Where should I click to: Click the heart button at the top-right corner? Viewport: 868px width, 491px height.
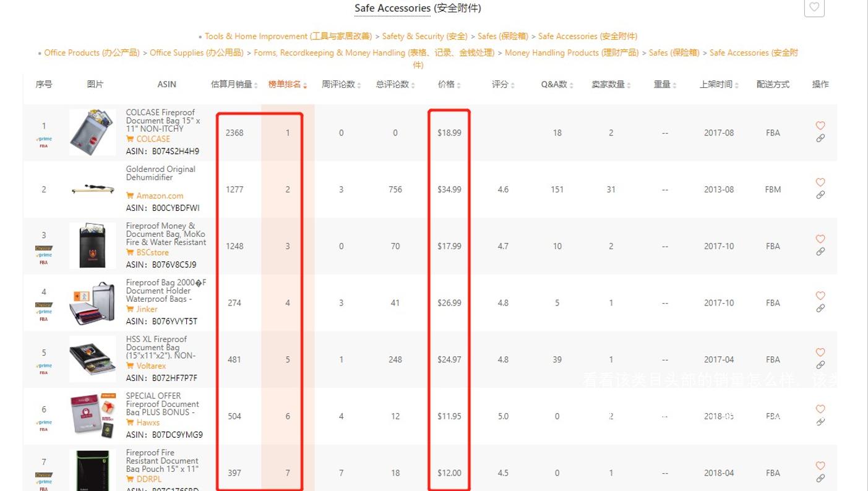coord(814,8)
